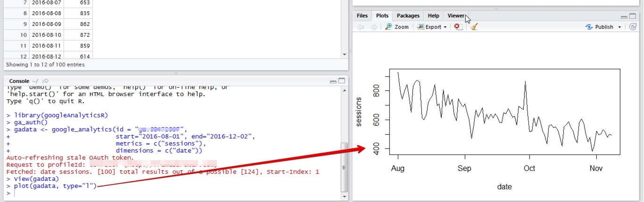Remove the current plot with red X icon
The height and width of the screenshot is (202, 644).
tap(458, 27)
